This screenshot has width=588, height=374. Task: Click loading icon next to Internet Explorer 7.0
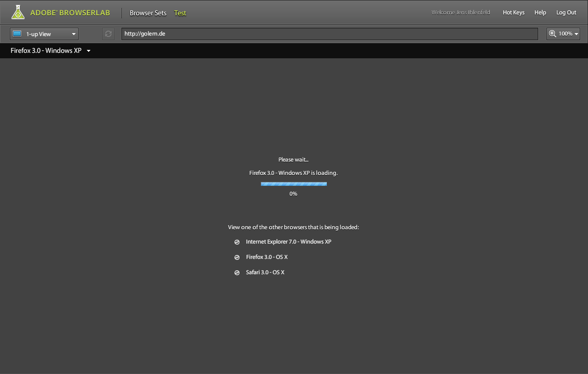click(237, 242)
